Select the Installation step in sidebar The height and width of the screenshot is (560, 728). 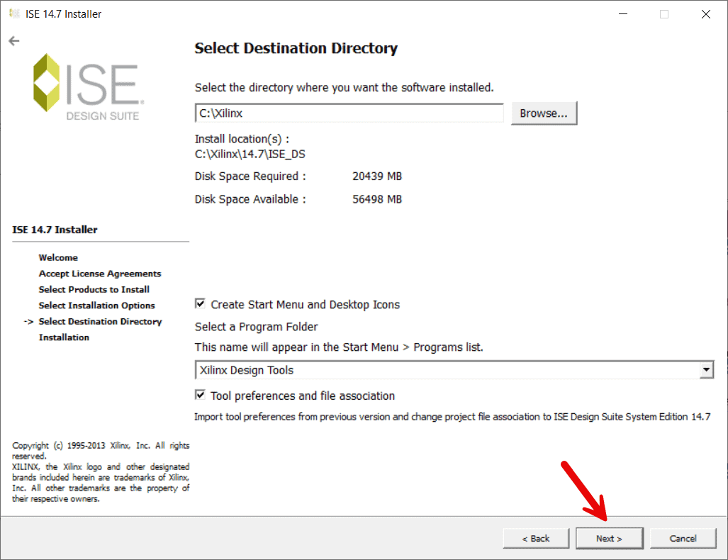pos(64,337)
